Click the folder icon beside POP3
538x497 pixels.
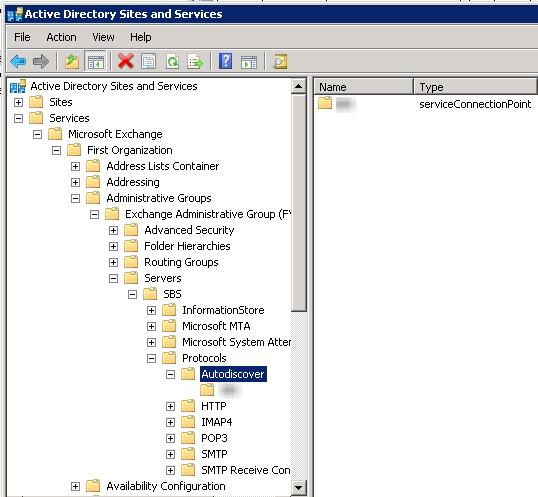188,438
